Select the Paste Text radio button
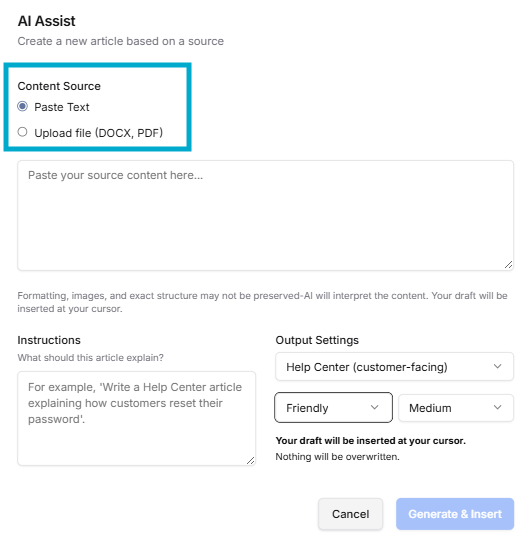Image resolution: width=526 pixels, height=542 pixels. (x=22, y=106)
